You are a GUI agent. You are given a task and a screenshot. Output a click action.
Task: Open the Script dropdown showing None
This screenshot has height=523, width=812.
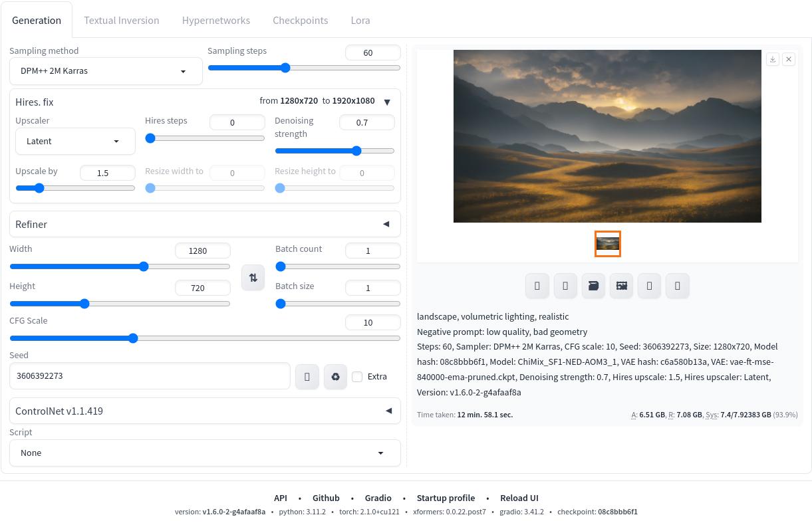[205, 453]
